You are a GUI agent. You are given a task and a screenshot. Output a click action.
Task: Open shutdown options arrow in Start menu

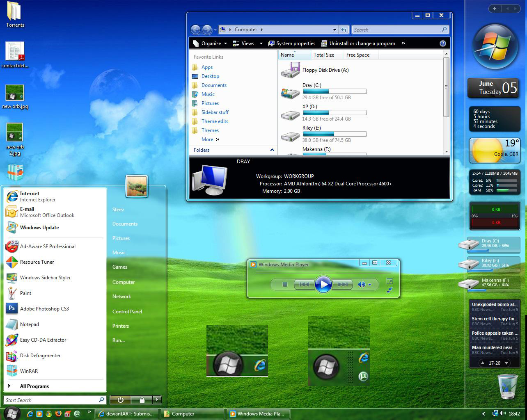[157, 399]
